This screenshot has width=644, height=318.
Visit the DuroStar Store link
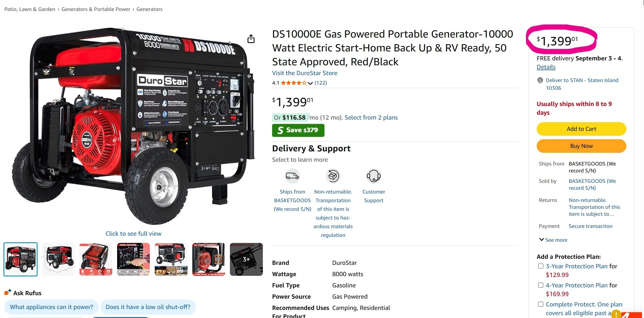click(x=305, y=73)
